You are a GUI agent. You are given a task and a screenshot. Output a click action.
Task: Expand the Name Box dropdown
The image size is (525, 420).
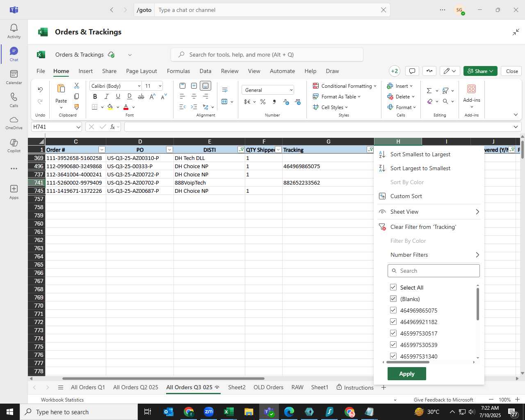pos(78,127)
